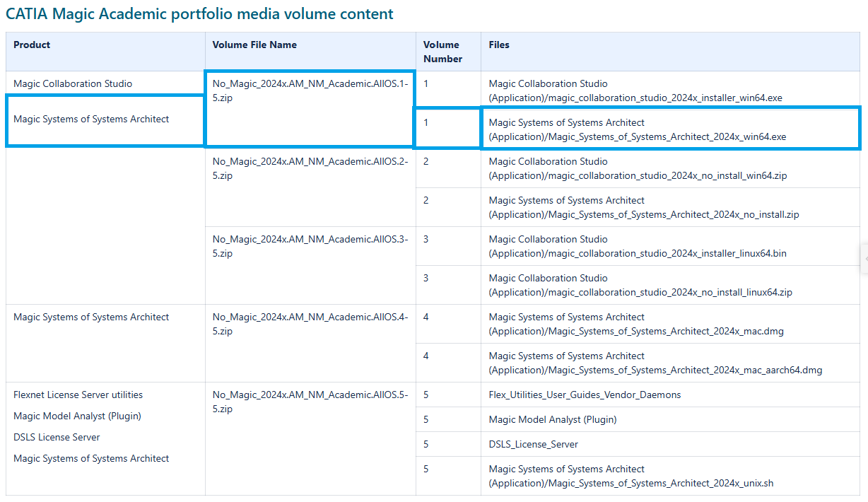This screenshot has height=502, width=868.
Task: Click the Magic_Systems_of_Systems_Architect_2024x_mac_aarch64.dmg file entry
Action: (x=655, y=363)
